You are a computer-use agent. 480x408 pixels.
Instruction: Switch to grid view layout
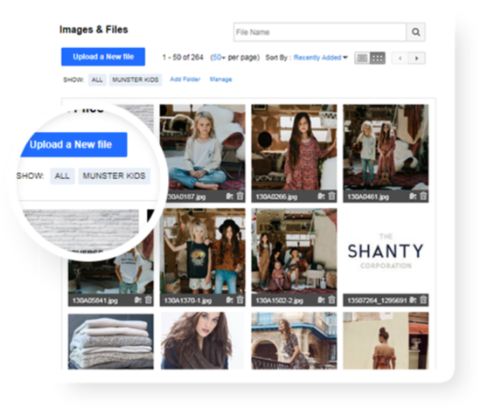[378, 58]
